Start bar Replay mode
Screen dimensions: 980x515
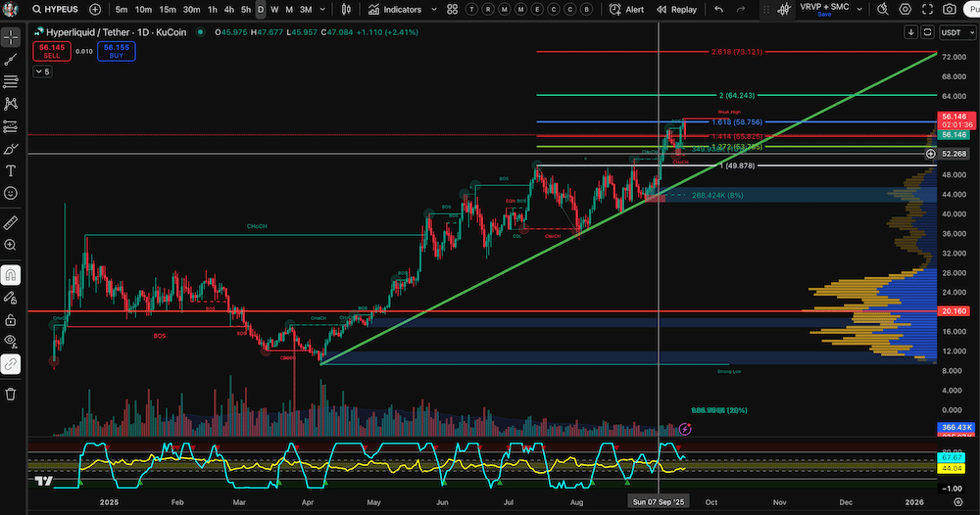(676, 10)
